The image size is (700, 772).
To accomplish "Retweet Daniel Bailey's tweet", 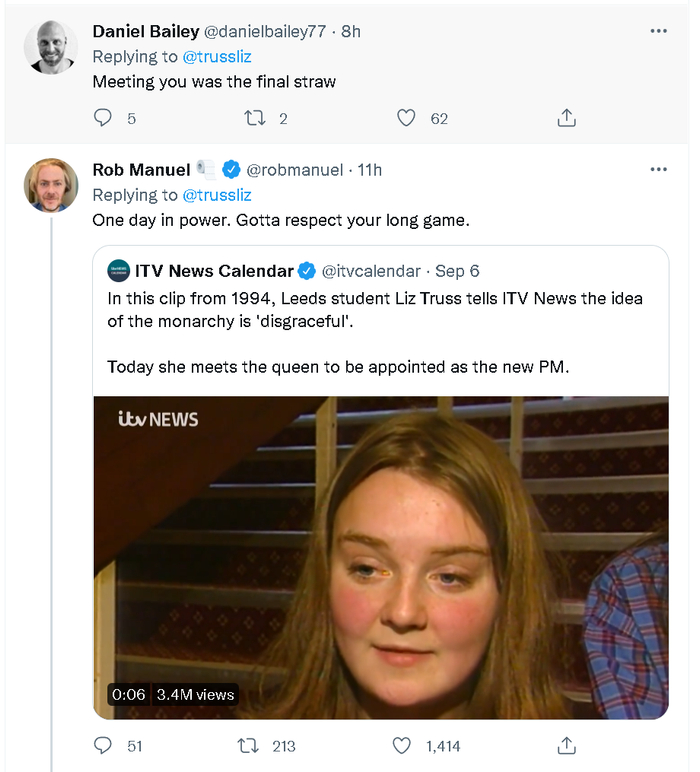I will 254,118.
